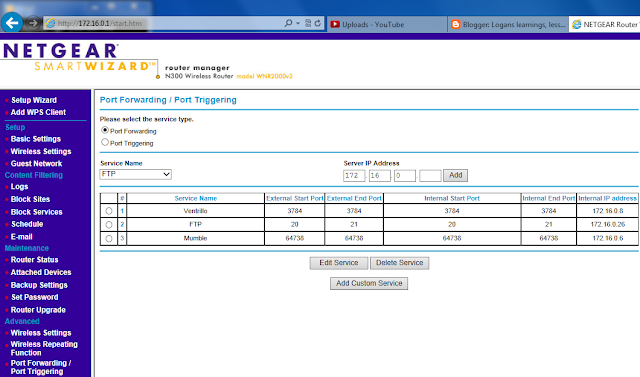Screen dimensions: 640x377
Task: Switch to the Uploads - YouTube tab
Action: tap(387, 24)
